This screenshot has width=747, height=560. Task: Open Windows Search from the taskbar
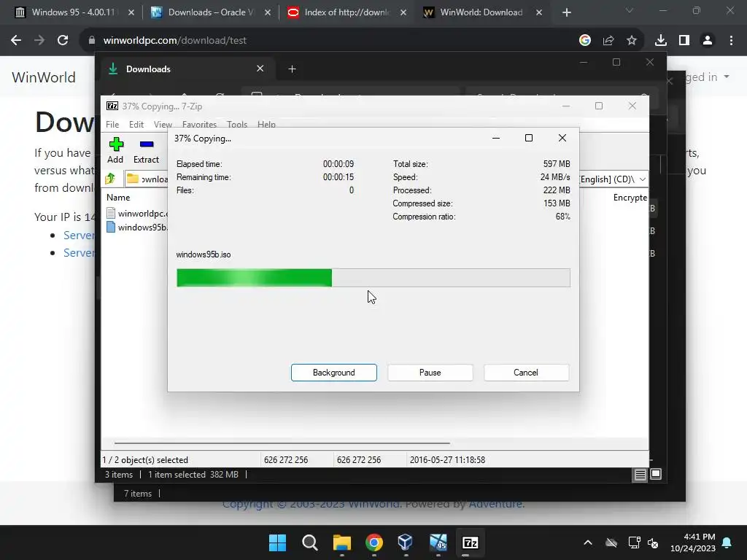tap(309, 542)
